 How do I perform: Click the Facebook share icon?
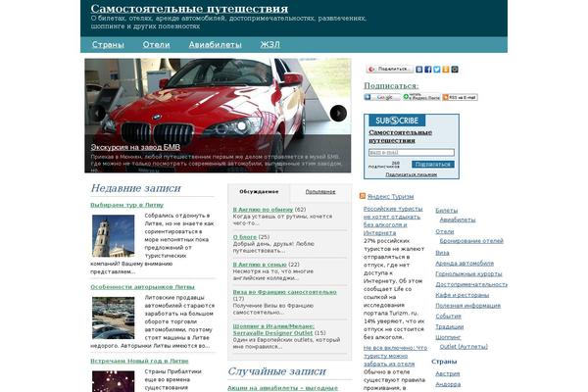click(x=427, y=70)
